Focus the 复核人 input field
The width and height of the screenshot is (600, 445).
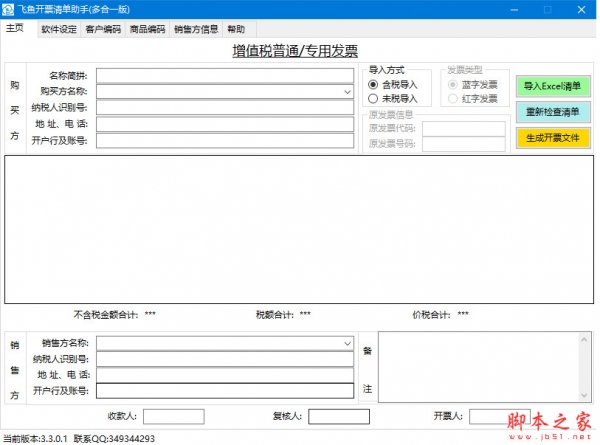click(338, 416)
